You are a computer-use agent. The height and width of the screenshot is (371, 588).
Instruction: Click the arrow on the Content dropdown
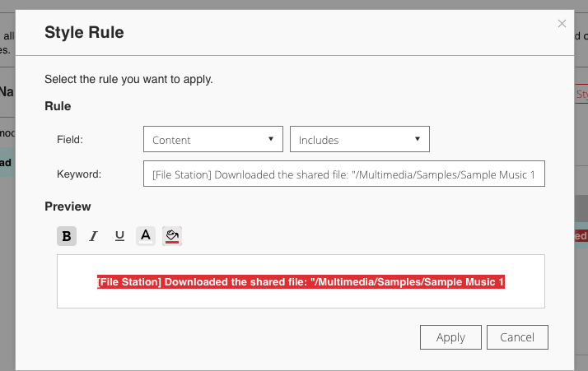pyautogui.click(x=271, y=139)
